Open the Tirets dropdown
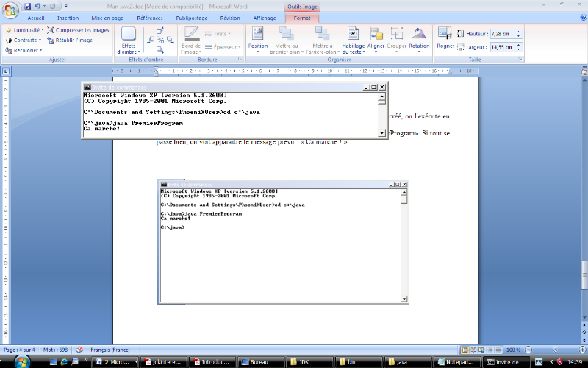 click(x=218, y=34)
